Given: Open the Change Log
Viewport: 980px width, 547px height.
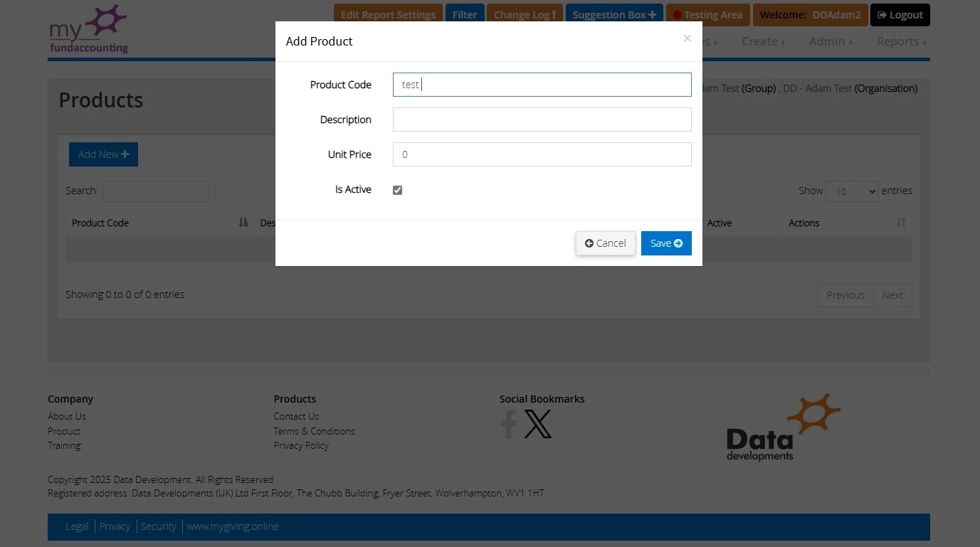Looking at the screenshot, I should (525, 15).
